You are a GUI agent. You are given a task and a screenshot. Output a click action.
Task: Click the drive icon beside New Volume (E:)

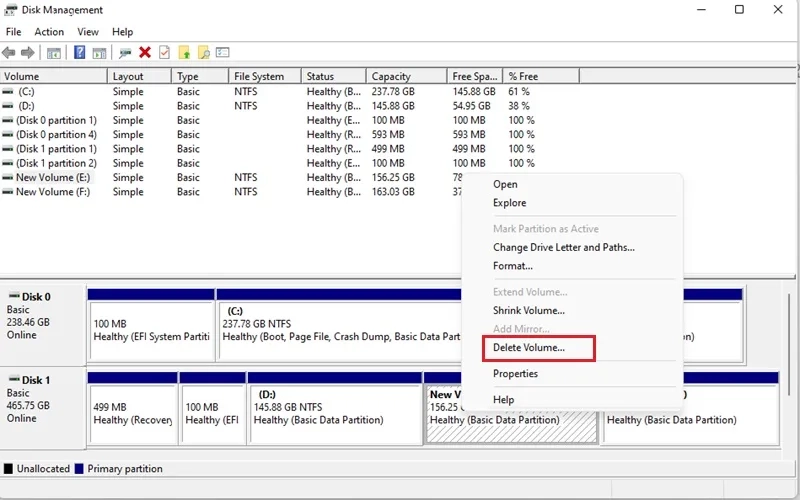pyautogui.click(x=8, y=177)
